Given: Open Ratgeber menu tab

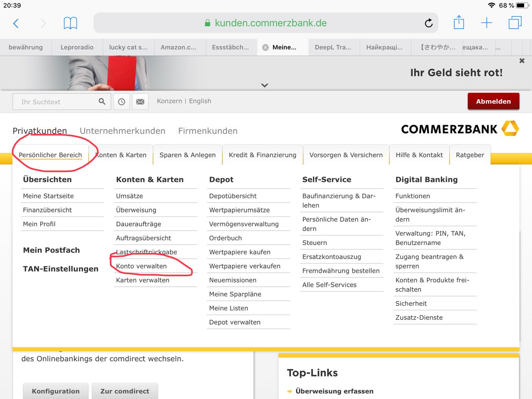Looking at the screenshot, I should (470, 155).
